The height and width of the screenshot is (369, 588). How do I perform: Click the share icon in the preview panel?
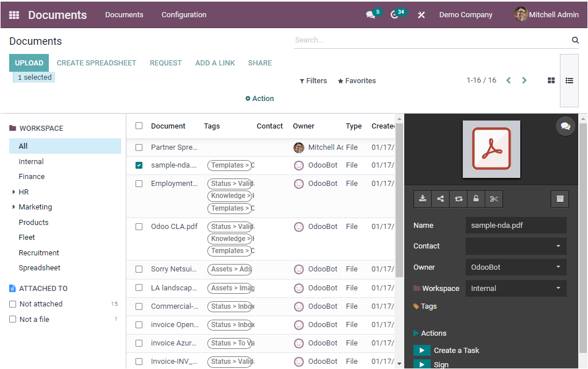(x=440, y=199)
